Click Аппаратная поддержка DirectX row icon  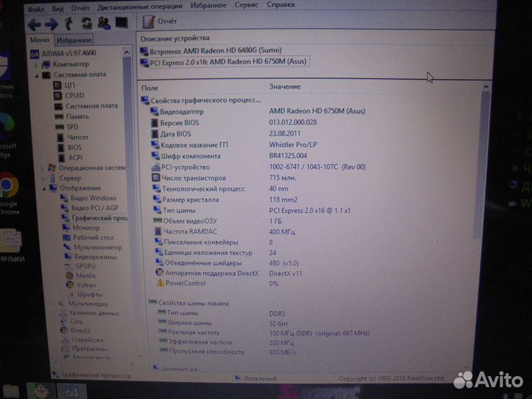point(159,273)
